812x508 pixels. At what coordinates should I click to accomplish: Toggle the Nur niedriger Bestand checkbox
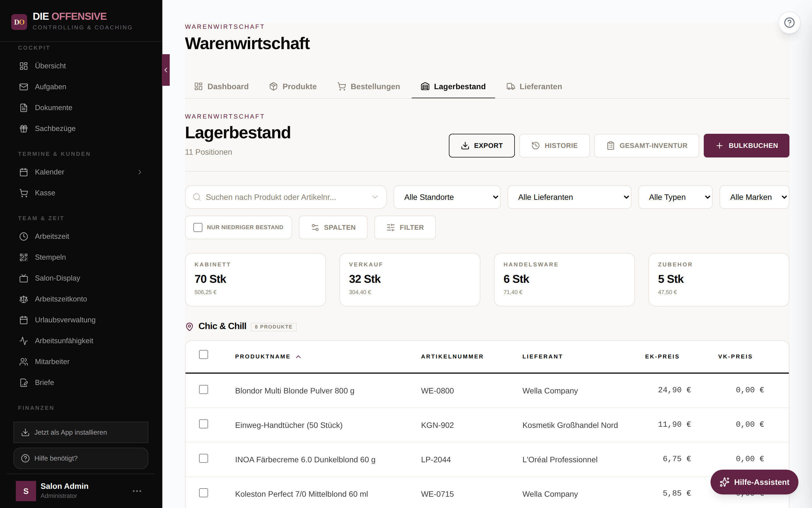click(x=198, y=227)
